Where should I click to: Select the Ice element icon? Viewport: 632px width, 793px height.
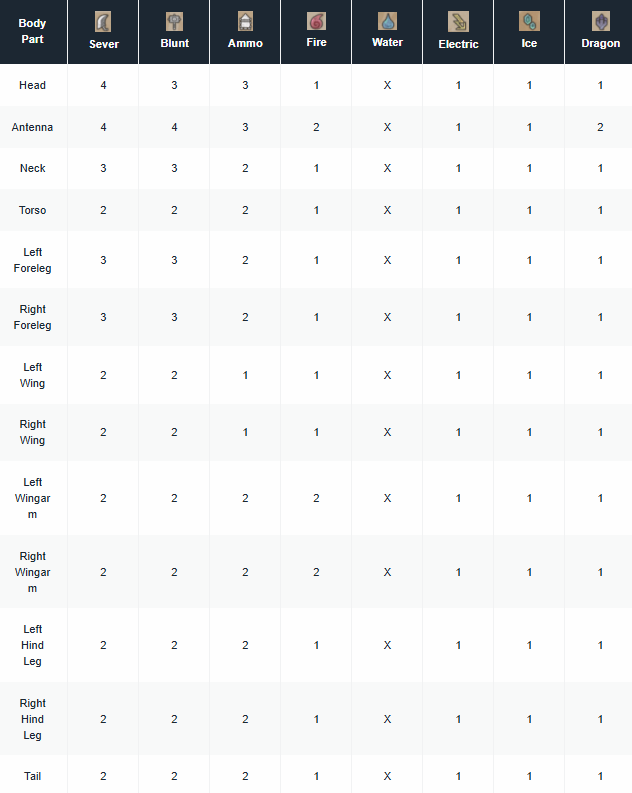529,22
